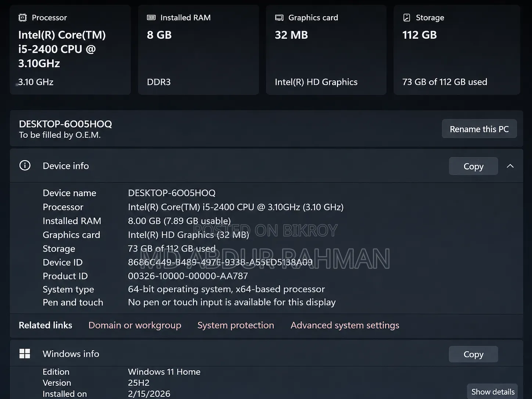Click the Device ID row label
Viewport: 532px width, 399px height.
click(63, 262)
